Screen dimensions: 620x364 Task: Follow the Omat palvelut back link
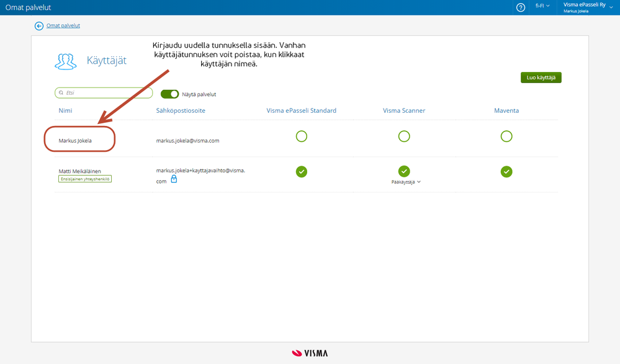[x=63, y=25]
